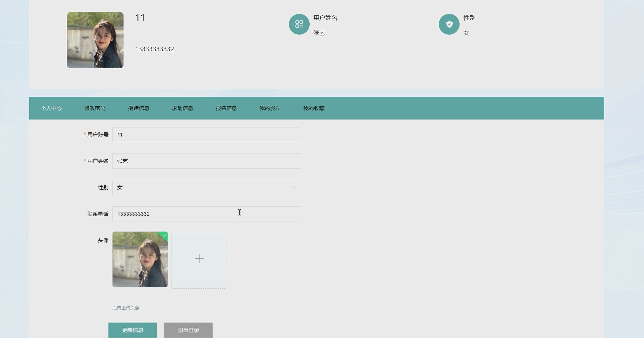Focus the 联系电话 input field

click(207, 214)
